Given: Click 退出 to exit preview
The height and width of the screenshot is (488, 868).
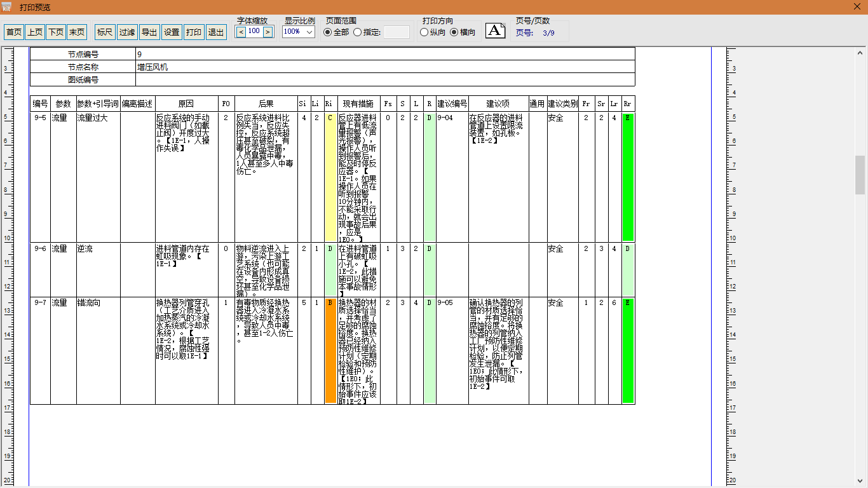Looking at the screenshot, I should tap(216, 32).
